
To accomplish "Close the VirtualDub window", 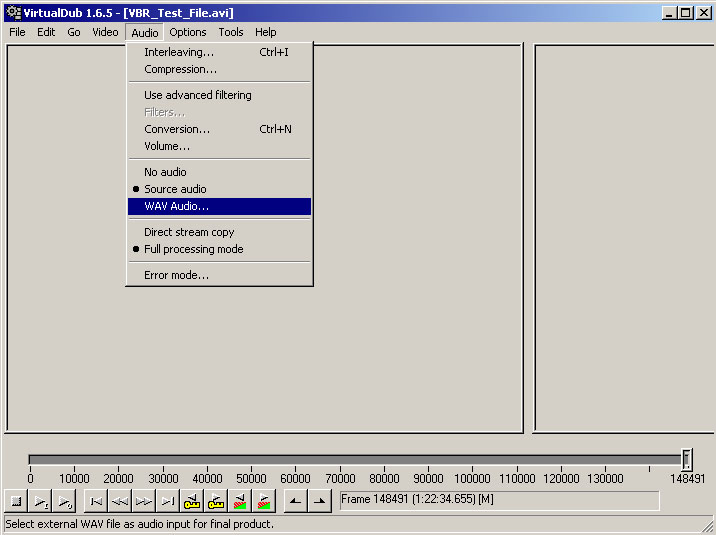I will 704,13.
